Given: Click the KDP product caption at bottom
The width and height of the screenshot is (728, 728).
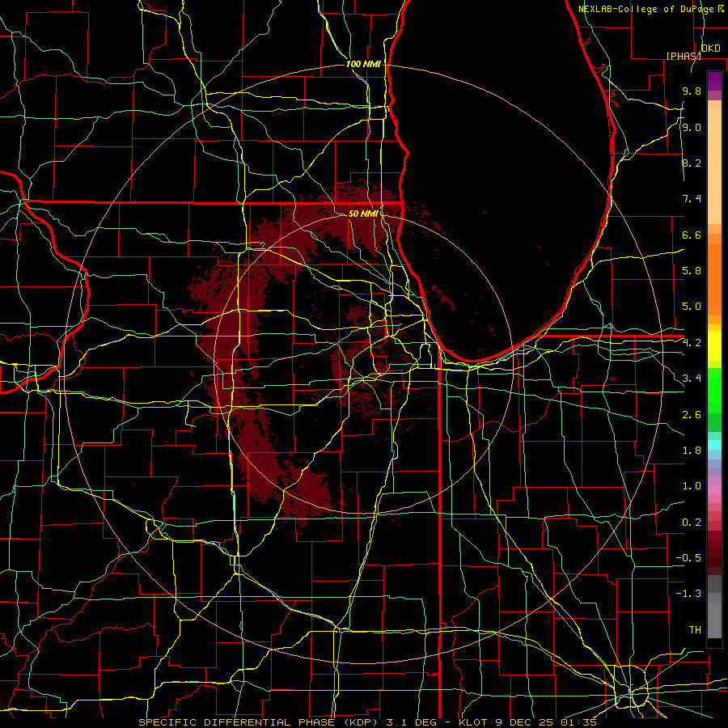Looking at the screenshot, I should (x=368, y=722).
